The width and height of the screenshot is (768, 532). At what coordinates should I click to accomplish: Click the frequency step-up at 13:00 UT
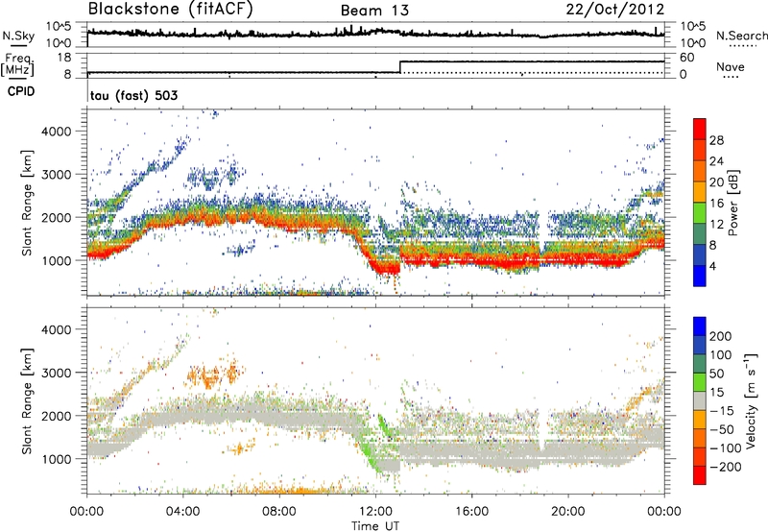point(400,67)
